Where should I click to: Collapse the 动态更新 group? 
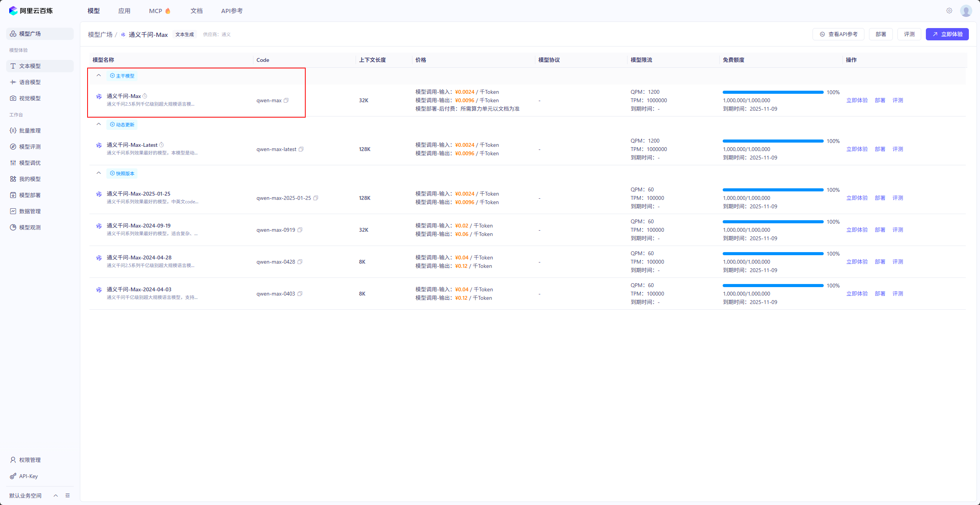(99, 124)
